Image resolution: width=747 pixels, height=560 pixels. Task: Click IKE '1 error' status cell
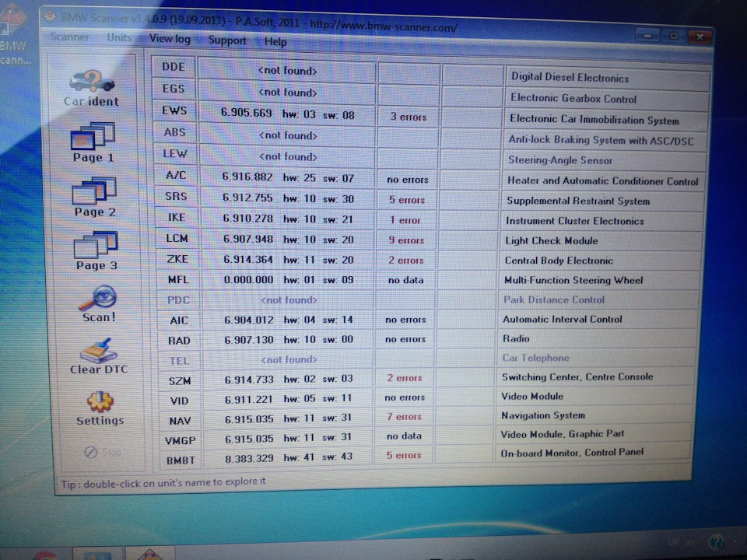405,220
